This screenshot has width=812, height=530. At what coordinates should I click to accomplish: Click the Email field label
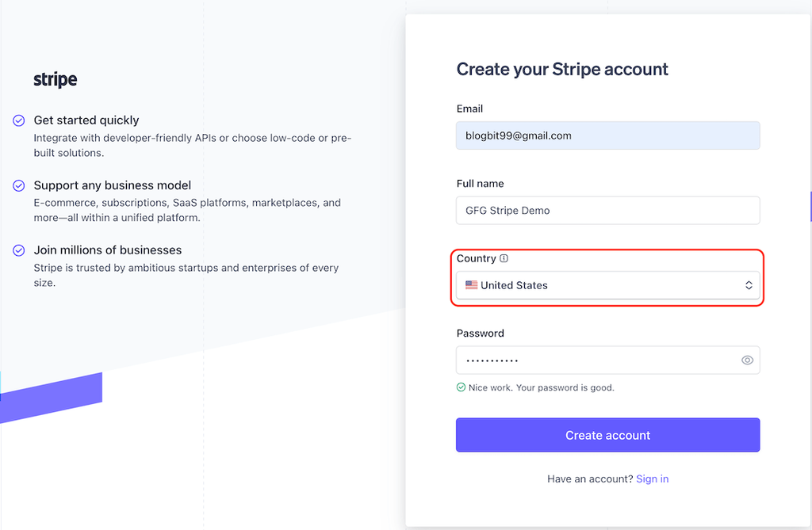click(469, 109)
